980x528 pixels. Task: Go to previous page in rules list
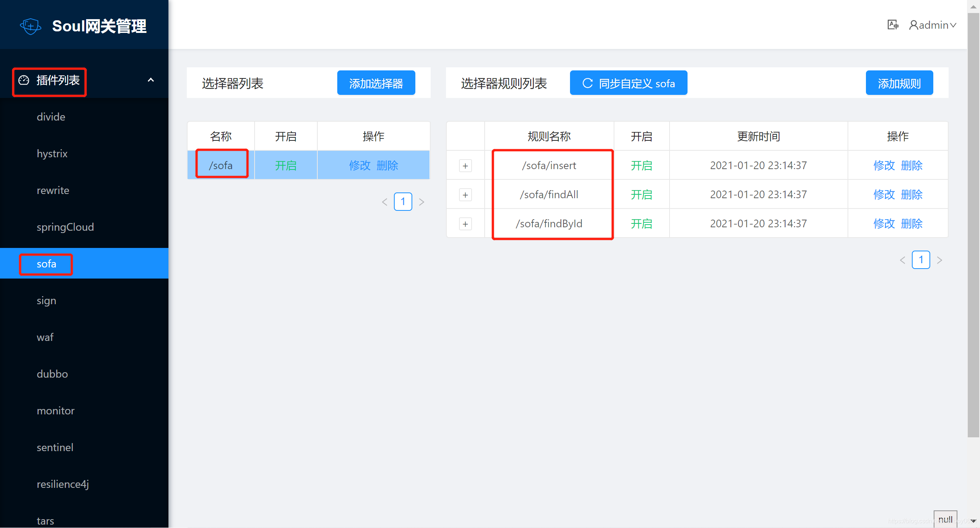click(902, 260)
